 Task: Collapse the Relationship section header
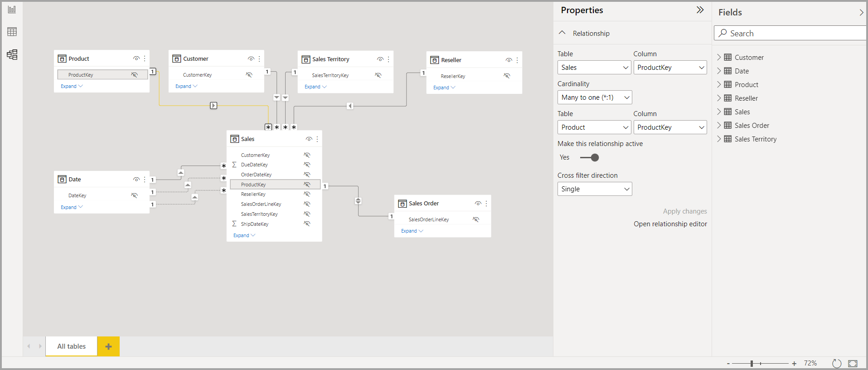tap(563, 33)
